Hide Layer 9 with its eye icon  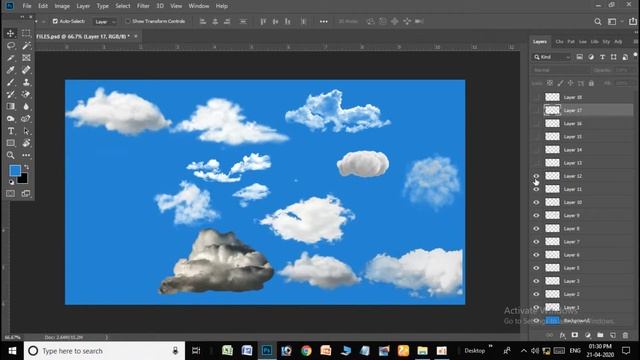(x=536, y=215)
